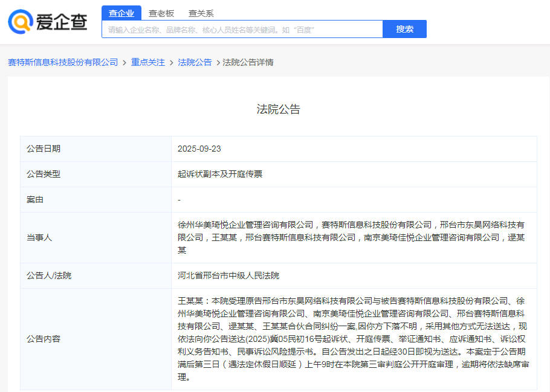550x392 pixels.
Task: Click 法院公告详情 breadcrumb text
Action: coord(248,62)
